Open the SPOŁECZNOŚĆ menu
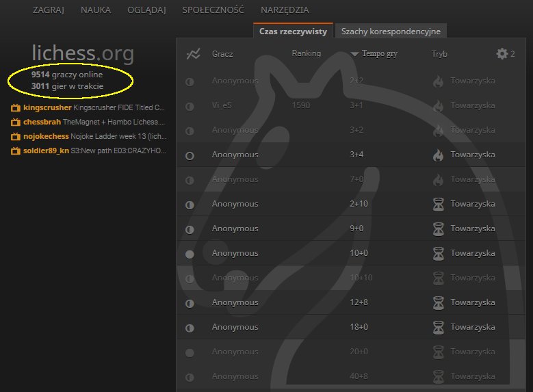The height and width of the screenshot is (392, 533). pyautogui.click(x=213, y=10)
